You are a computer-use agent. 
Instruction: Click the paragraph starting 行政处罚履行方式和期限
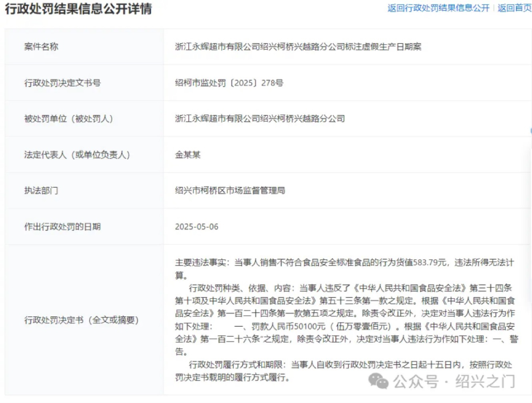pos(344,371)
